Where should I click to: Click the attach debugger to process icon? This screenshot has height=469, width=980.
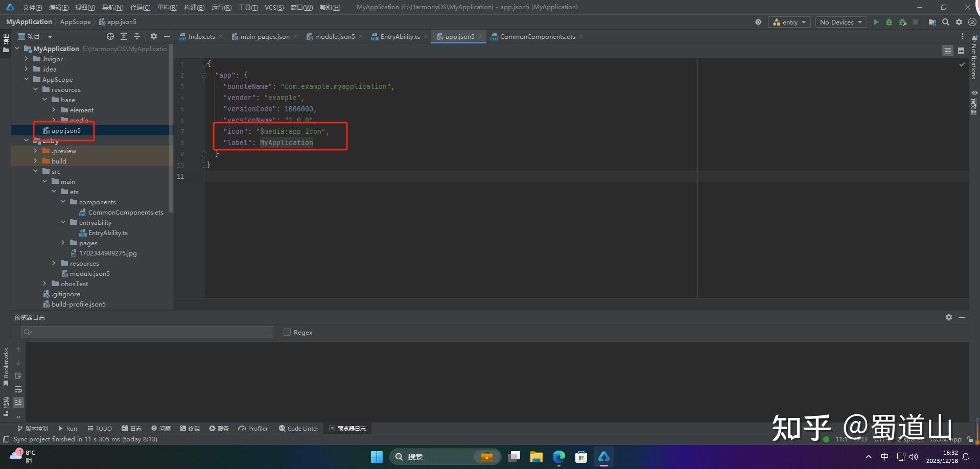(x=903, y=22)
